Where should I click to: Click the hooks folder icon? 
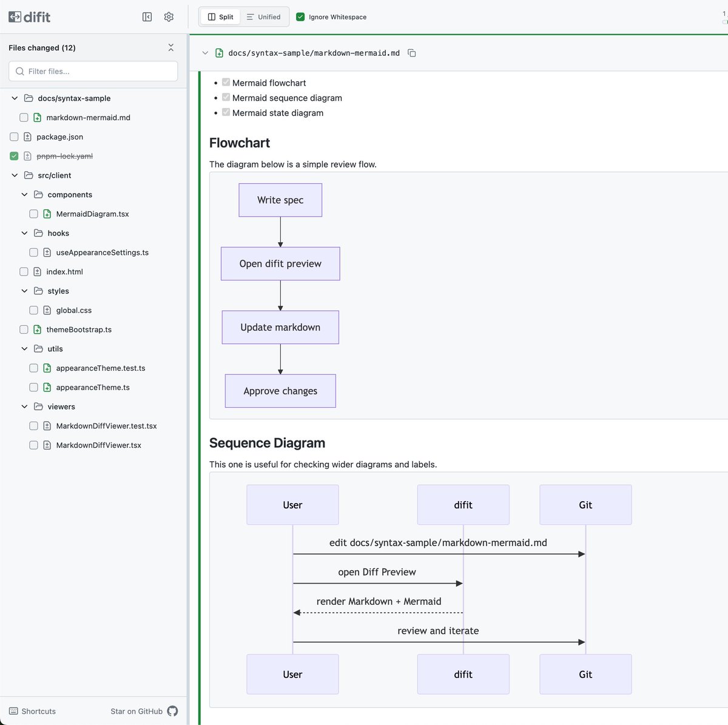38,233
